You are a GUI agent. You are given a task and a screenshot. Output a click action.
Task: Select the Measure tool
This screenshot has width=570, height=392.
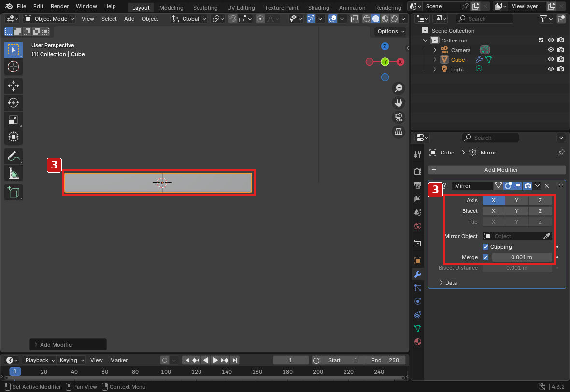click(14, 173)
